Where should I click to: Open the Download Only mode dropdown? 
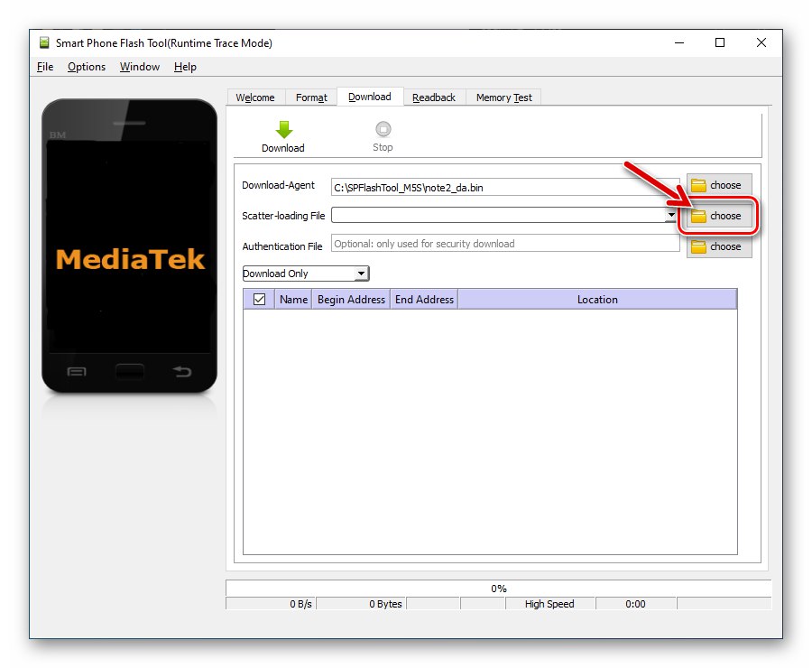tap(306, 274)
